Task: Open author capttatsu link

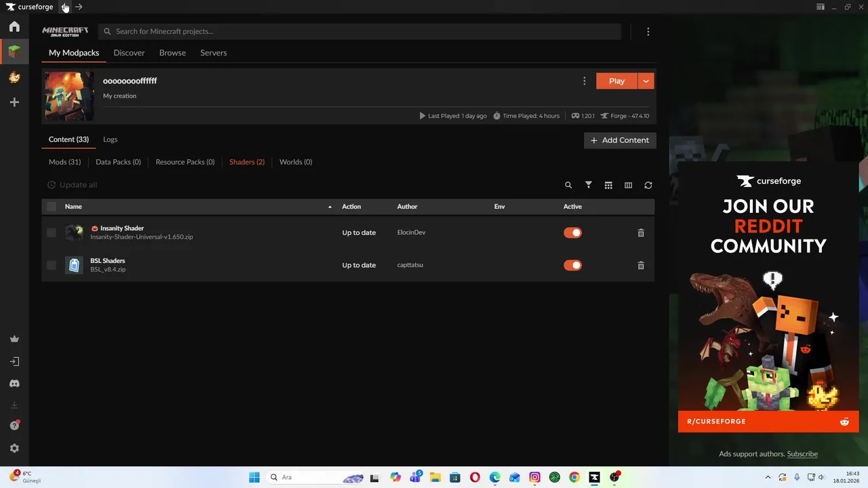Action: tap(410, 265)
